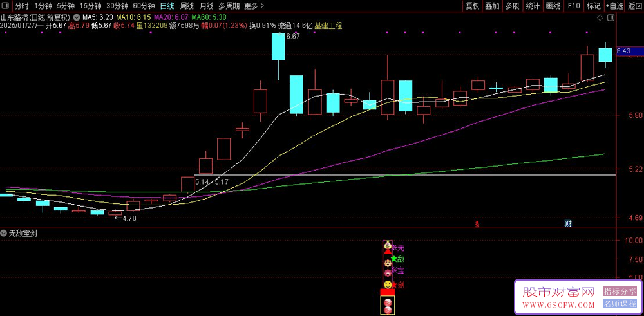The image size is (644, 316).
Task: Click the yellow smiley signal icon
Action: [387, 285]
